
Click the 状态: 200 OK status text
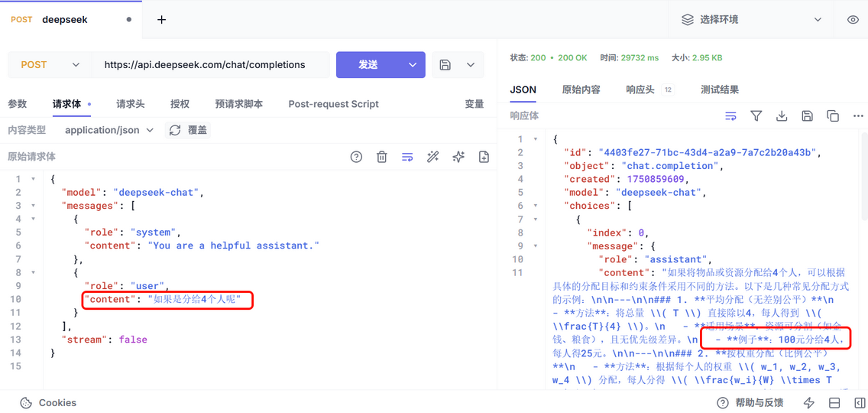pyautogui.click(x=549, y=57)
